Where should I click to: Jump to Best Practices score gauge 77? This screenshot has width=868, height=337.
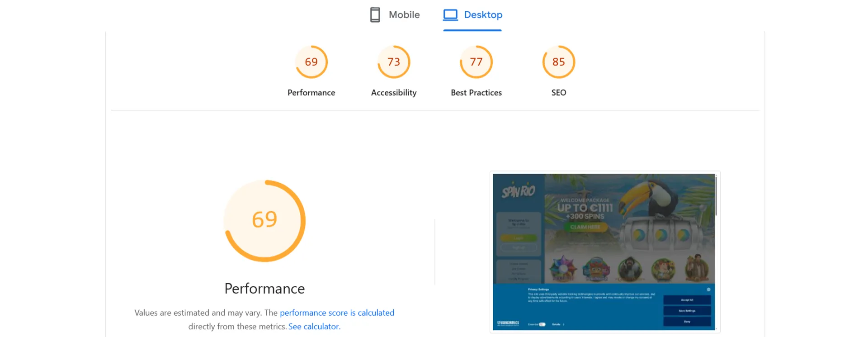(x=476, y=62)
